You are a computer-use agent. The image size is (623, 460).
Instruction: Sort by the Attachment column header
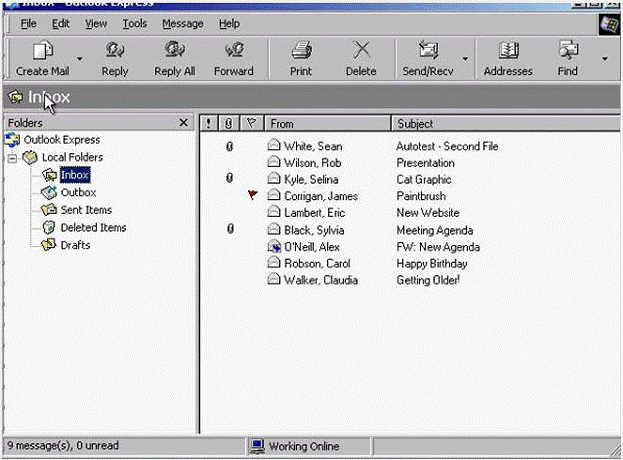coord(229,124)
